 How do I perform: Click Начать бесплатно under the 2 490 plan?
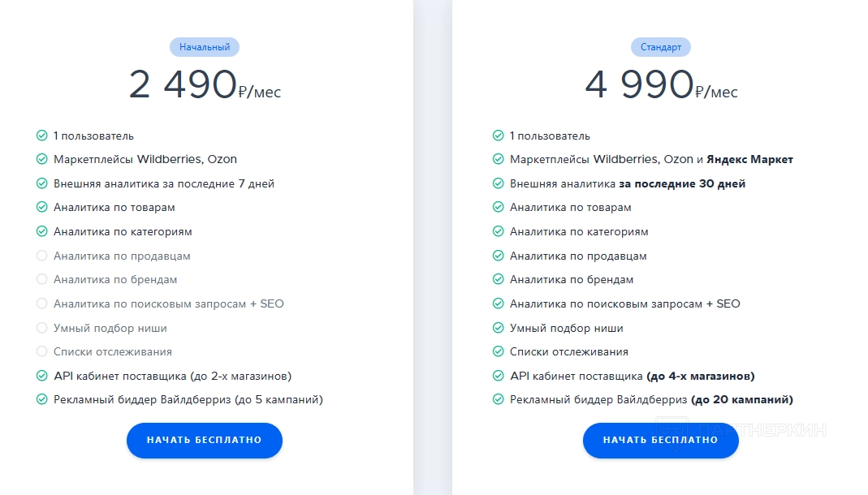point(205,440)
